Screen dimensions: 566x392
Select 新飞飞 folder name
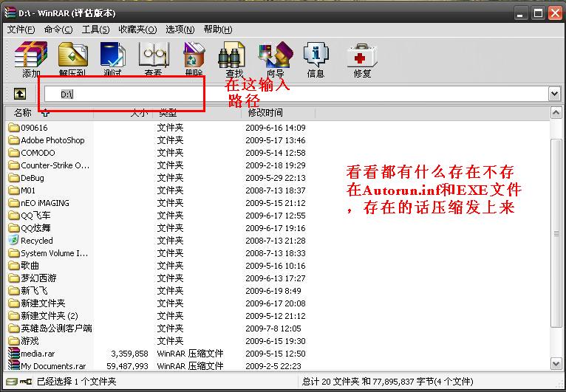pyautogui.click(x=34, y=291)
